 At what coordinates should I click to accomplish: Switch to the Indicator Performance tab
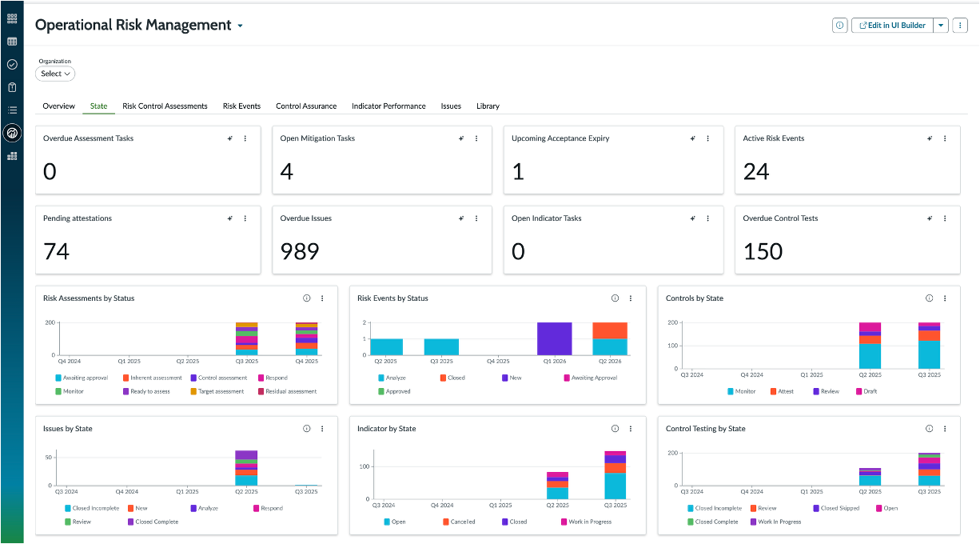[x=388, y=106]
